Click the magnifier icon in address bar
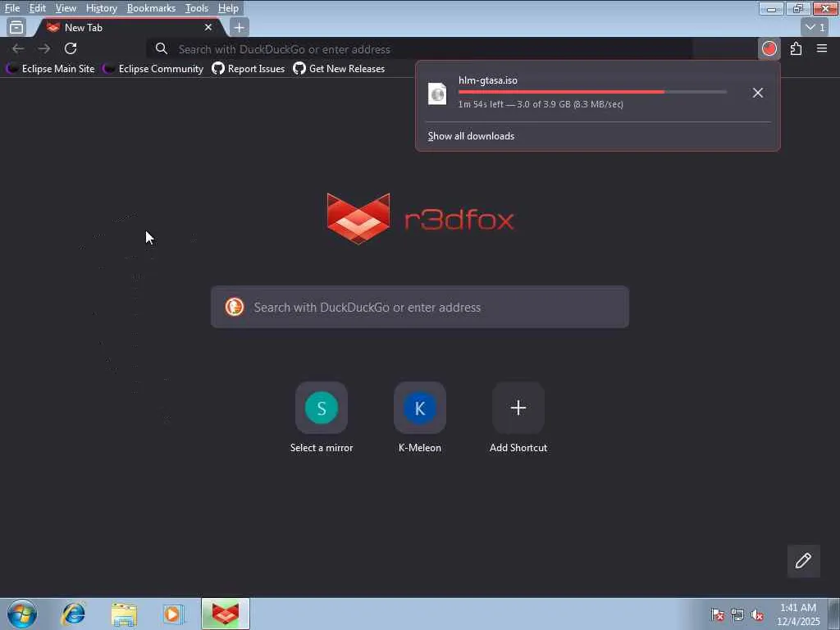Image resolution: width=840 pixels, height=630 pixels. [162, 48]
